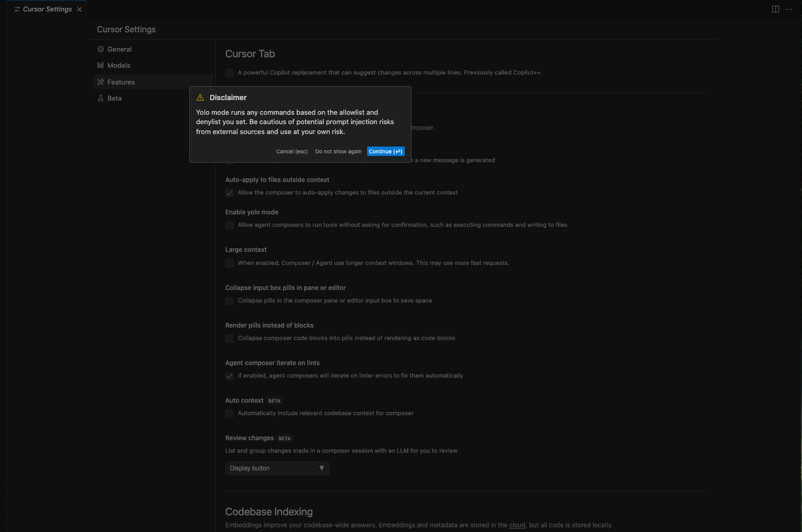Follow the cloud link under Codebase Indexing
Viewport: 802px width, 532px height.
(x=517, y=525)
